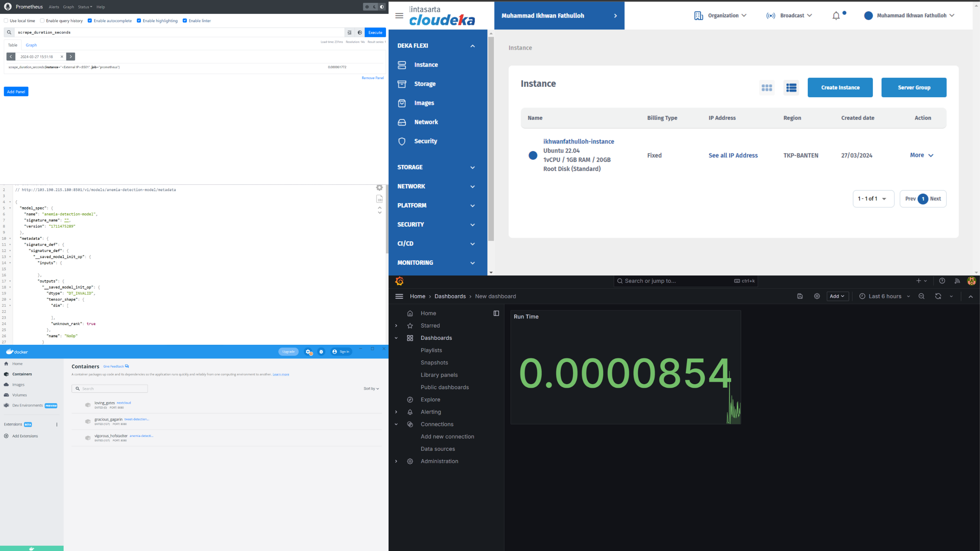
Task: Open JSON viewer settings gear icon
Action: coord(379,187)
